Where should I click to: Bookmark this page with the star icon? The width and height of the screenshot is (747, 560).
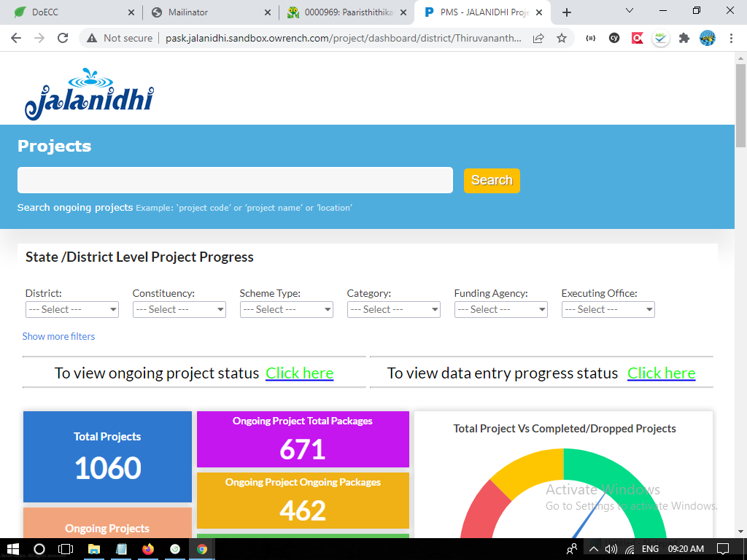tap(562, 38)
